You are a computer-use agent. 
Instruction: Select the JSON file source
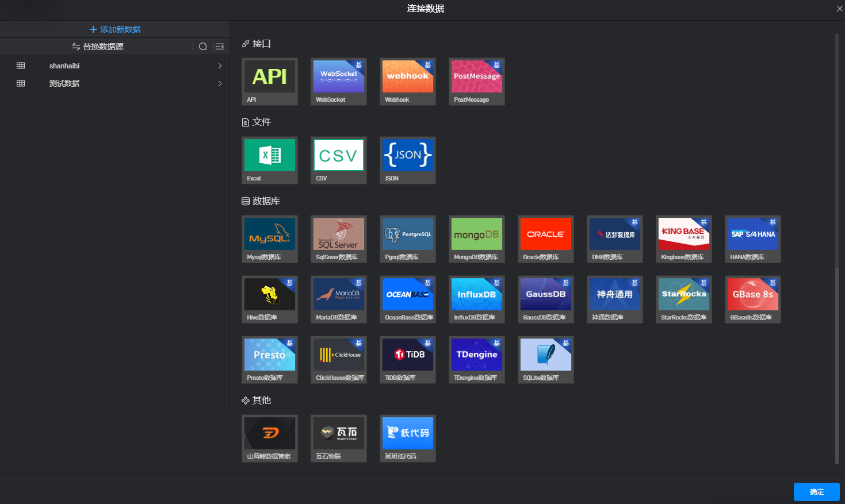click(407, 160)
